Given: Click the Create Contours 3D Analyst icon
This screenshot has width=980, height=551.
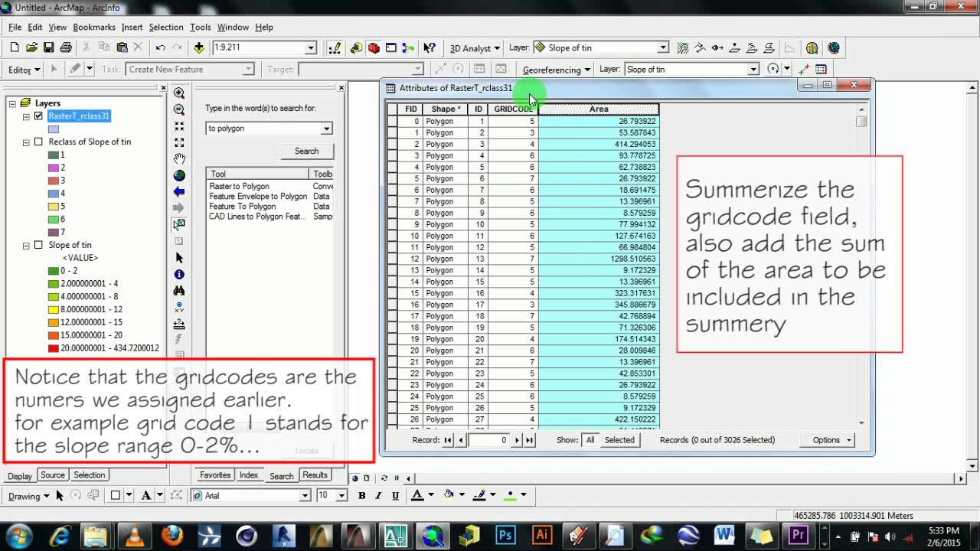Looking at the screenshot, I should click(683, 47).
